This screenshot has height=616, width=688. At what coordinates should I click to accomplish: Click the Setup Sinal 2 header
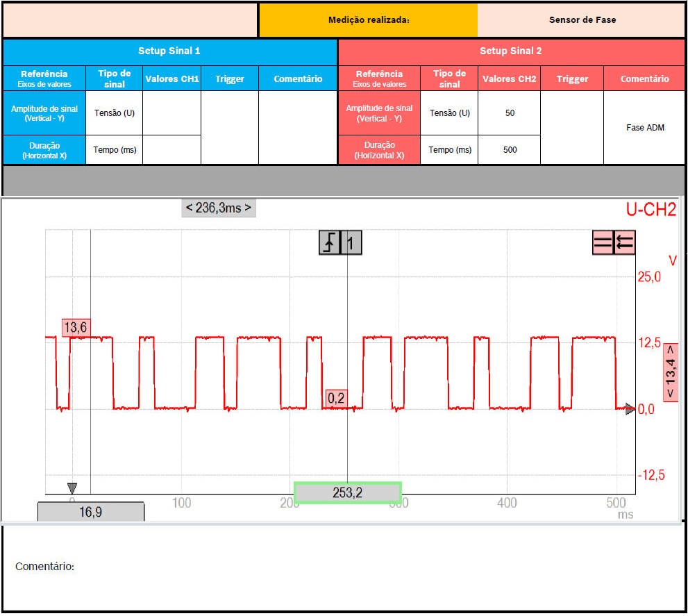coord(511,51)
